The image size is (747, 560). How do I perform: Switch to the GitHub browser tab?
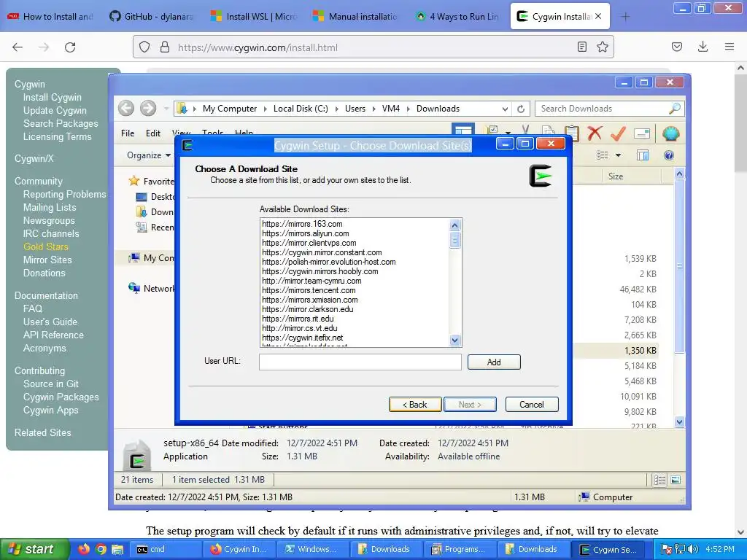tap(152, 17)
